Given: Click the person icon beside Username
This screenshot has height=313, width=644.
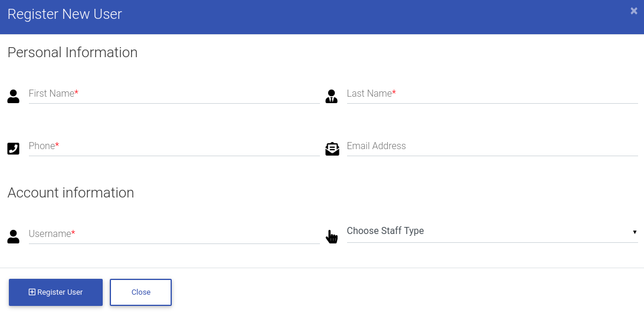Looking at the screenshot, I should click(x=13, y=237).
